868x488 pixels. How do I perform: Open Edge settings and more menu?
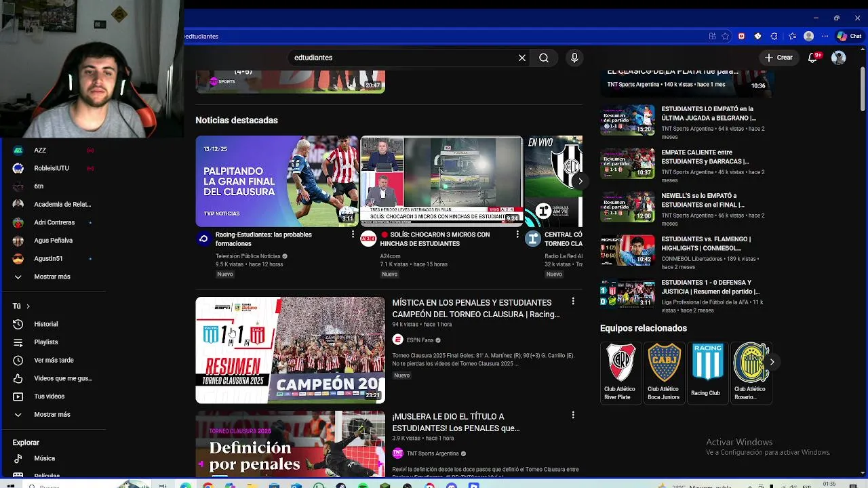coord(825,36)
